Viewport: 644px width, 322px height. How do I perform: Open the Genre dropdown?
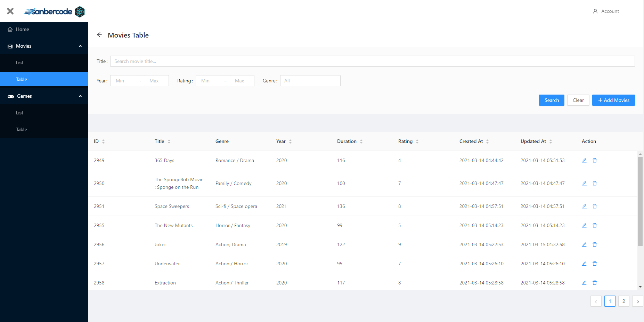pyautogui.click(x=310, y=81)
